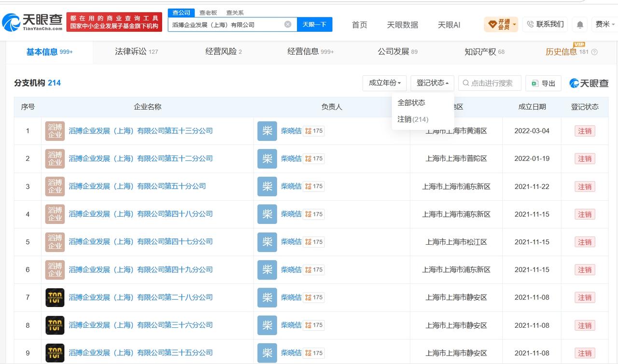Open 天眼AI in the top navigation
Viewport: 618px width, 364px height.
[x=449, y=25]
